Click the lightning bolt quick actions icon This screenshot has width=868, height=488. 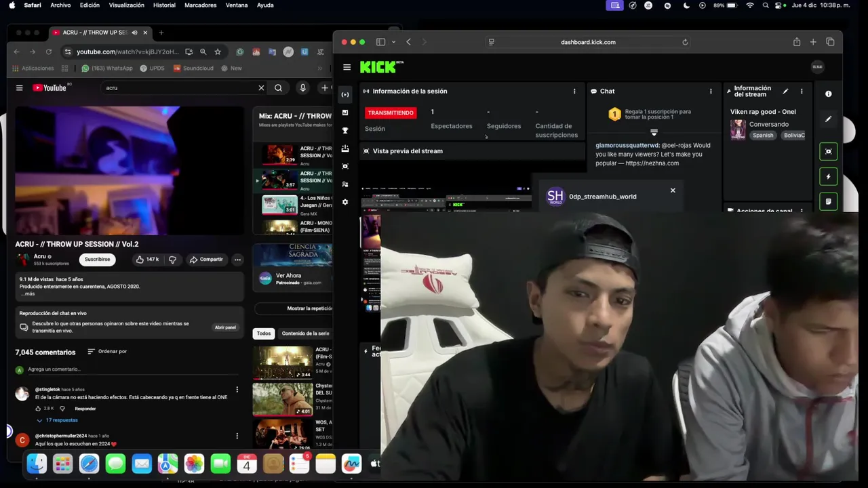828,176
